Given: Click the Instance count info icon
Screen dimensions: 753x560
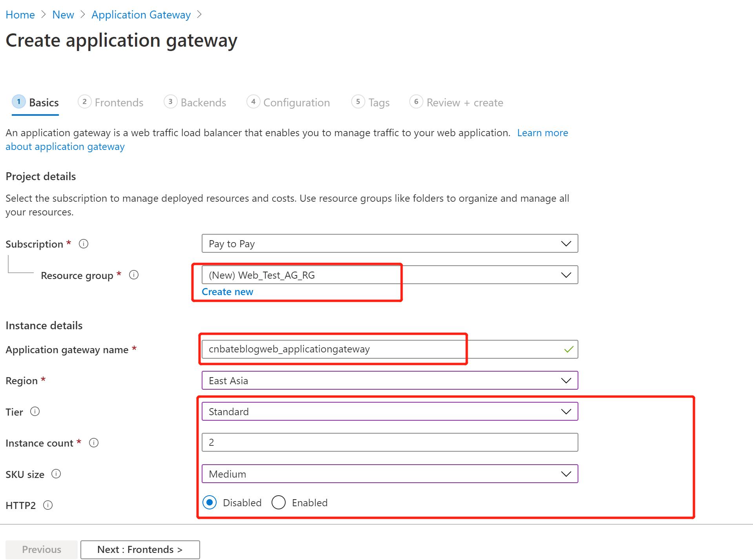Looking at the screenshot, I should coord(93,443).
